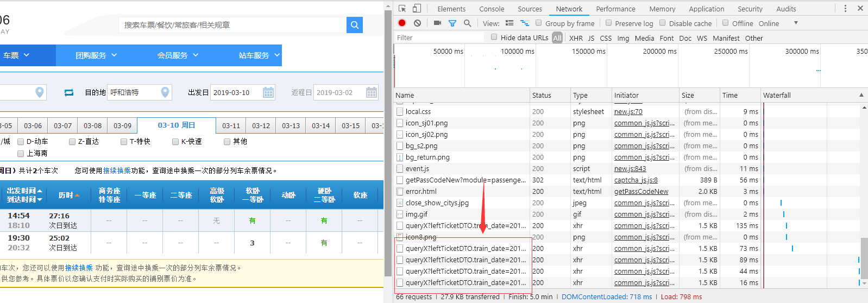Filter requests by XHR type
868x303 pixels.
[576, 38]
